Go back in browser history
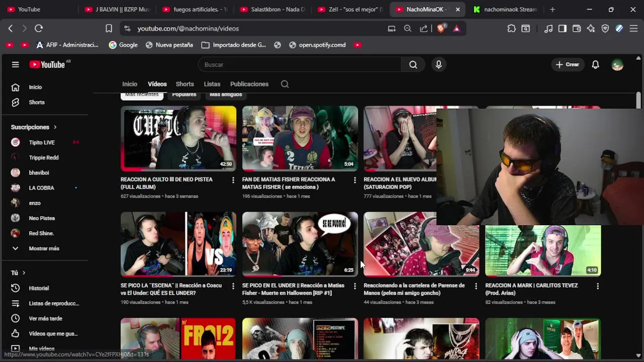Screen dimensions: 644x362 coord(11,29)
